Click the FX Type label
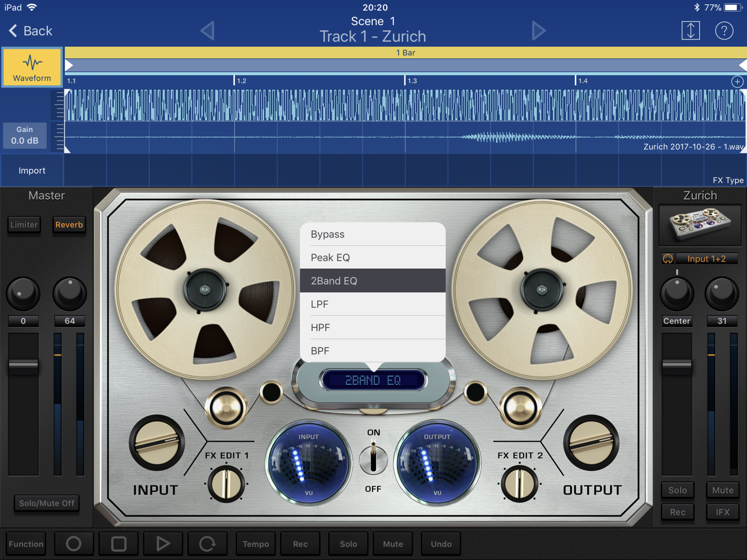Viewport: 747px width, 560px height. pyautogui.click(x=728, y=180)
